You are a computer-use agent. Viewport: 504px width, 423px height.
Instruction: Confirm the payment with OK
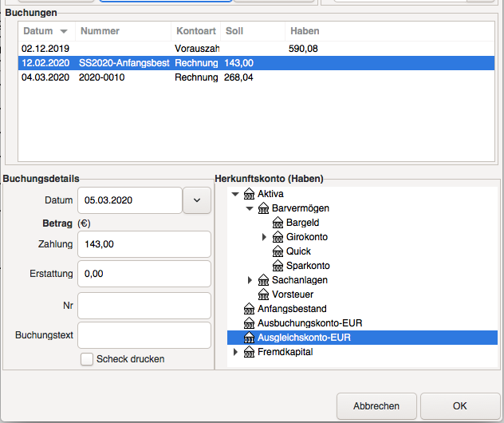click(460, 406)
